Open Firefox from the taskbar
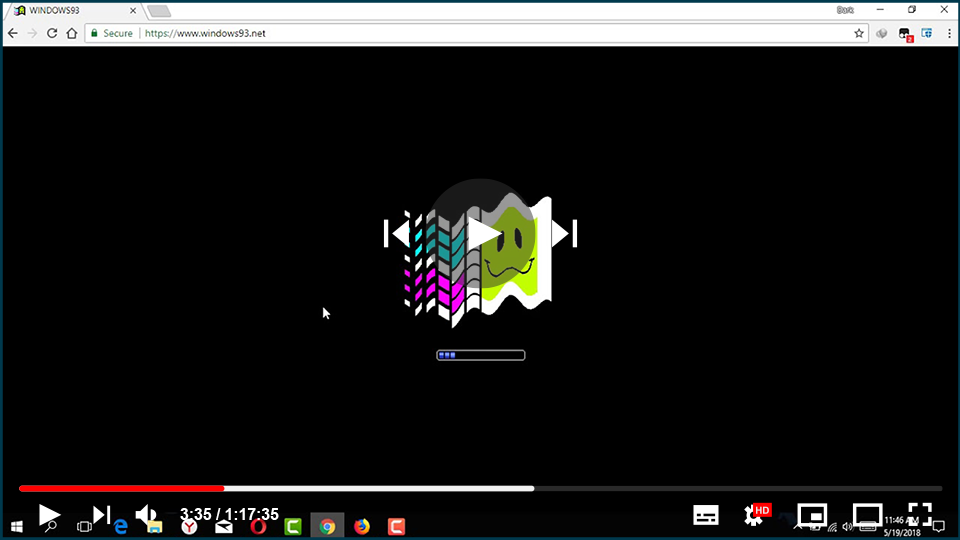 [362, 526]
